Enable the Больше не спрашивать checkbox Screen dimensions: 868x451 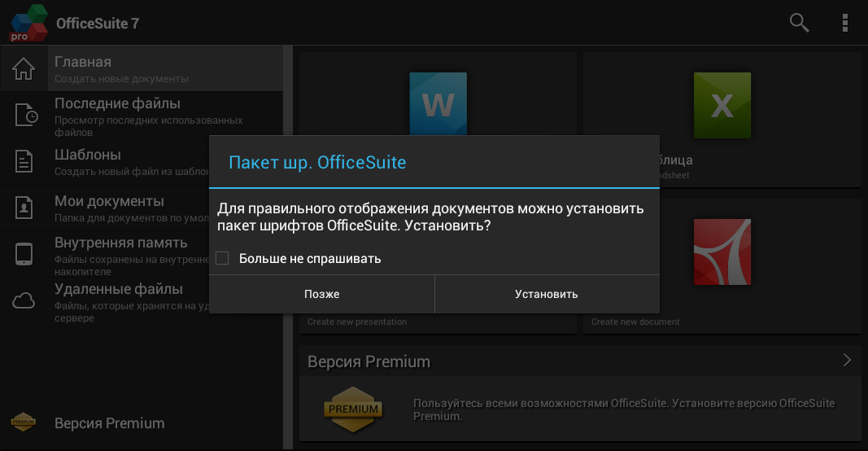(x=222, y=259)
